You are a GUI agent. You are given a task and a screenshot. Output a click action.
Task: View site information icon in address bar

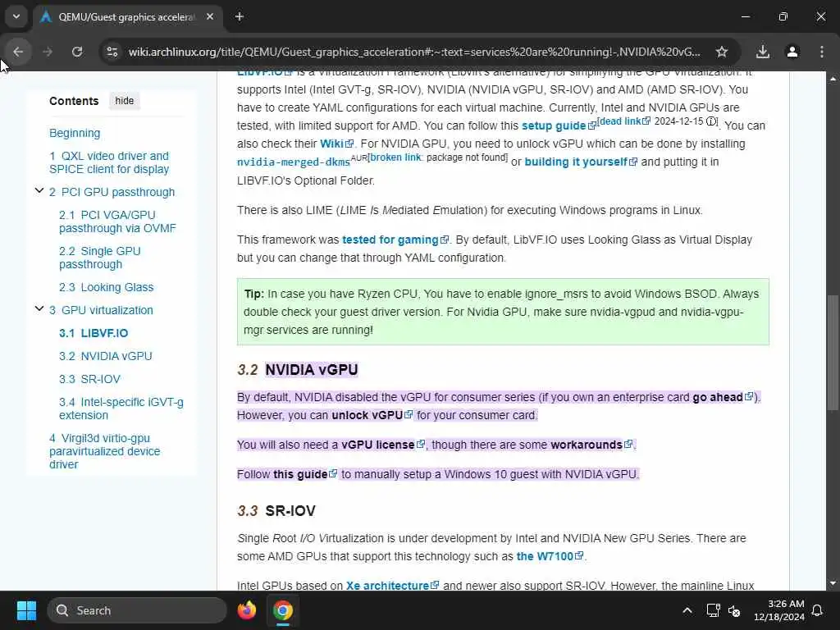112,52
